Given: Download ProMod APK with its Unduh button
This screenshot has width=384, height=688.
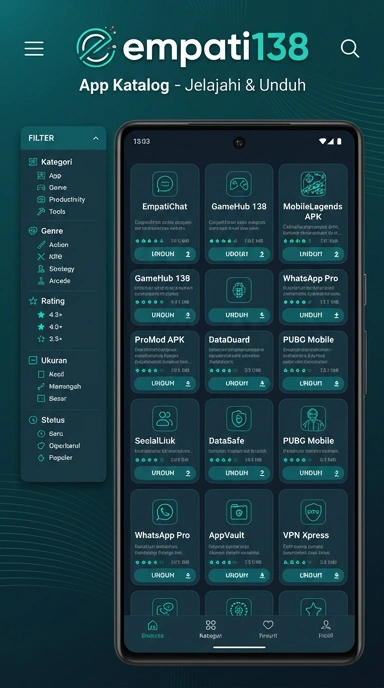Looking at the screenshot, I should 165,383.
